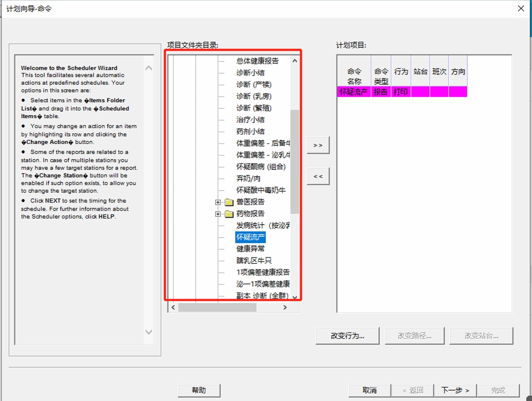
Task: Select 怀疑酮病 (组合) tree item
Action: tap(261, 167)
